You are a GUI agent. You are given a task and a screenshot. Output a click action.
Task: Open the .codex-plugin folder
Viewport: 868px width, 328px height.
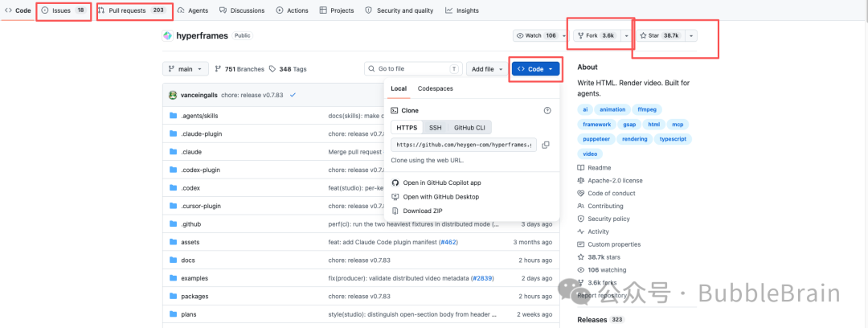click(200, 170)
